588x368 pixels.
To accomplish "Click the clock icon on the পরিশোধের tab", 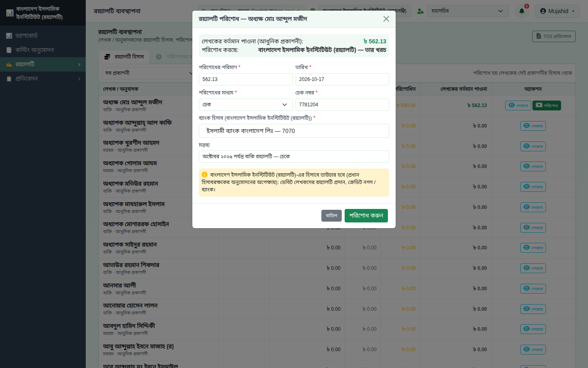I will (x=159, y=57).
